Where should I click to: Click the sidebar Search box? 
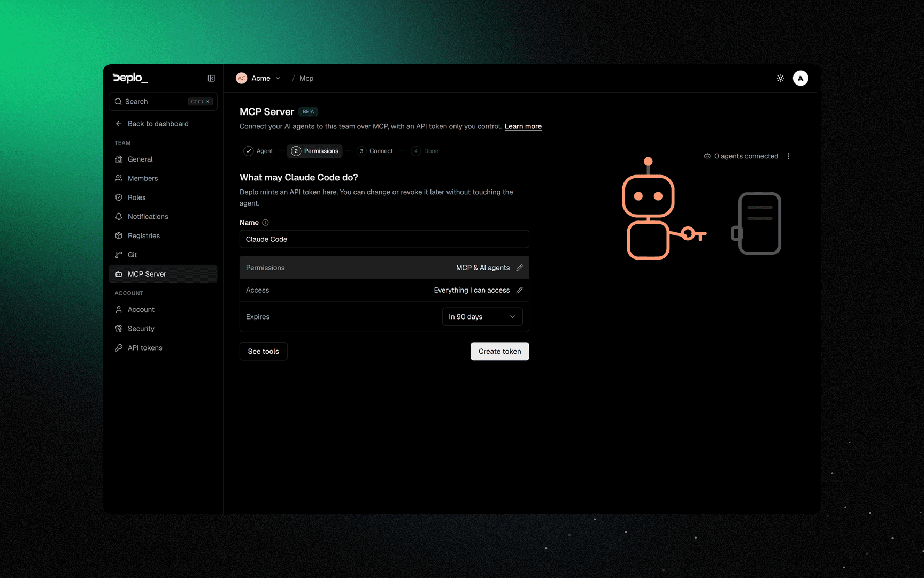click(x=163, y=102)
